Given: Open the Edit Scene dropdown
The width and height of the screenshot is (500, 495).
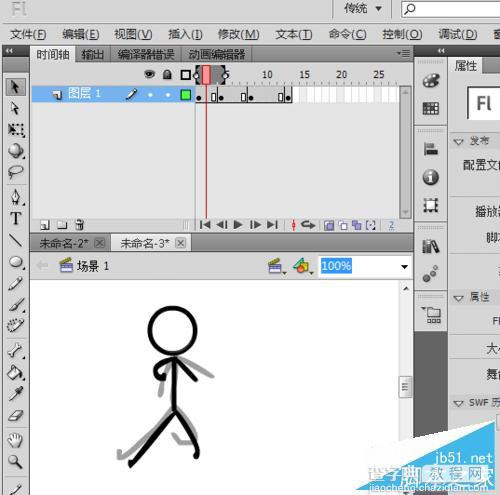Looking at the screenshot, I should (277, 266).
